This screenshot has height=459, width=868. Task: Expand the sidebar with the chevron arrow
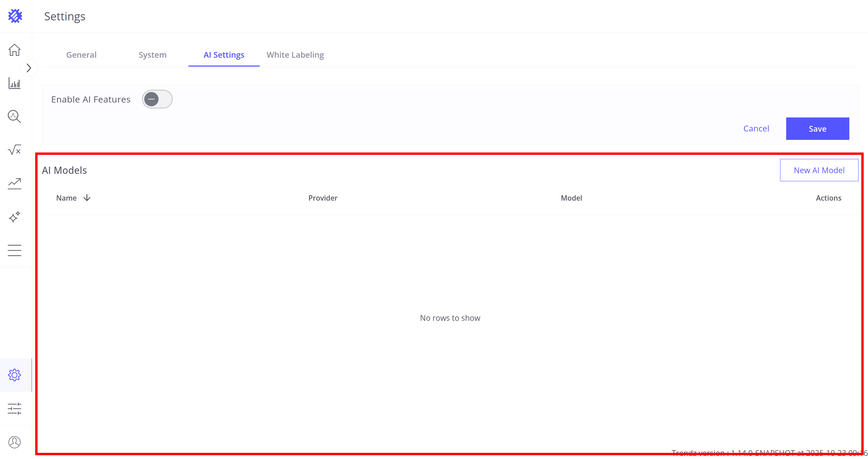click(x=29, y=68)
